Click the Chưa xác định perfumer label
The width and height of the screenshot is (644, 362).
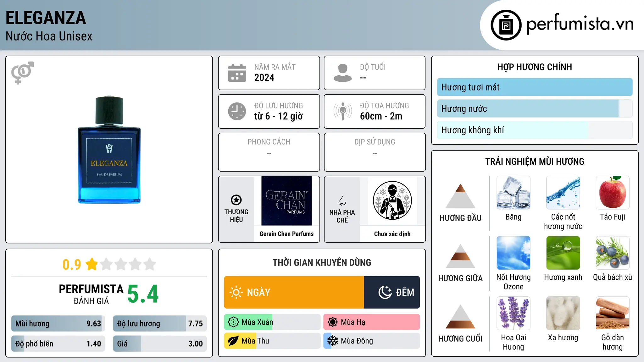[392, 234]
